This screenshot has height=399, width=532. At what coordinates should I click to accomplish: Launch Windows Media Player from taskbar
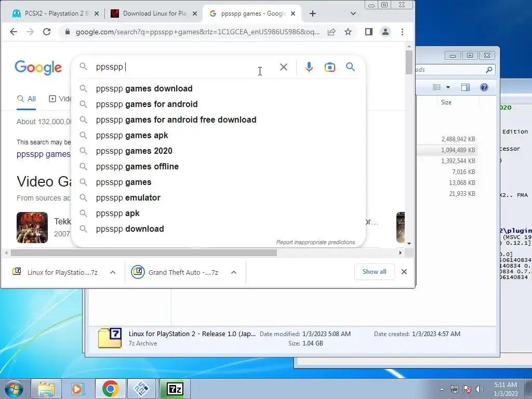tap(77, 389)
